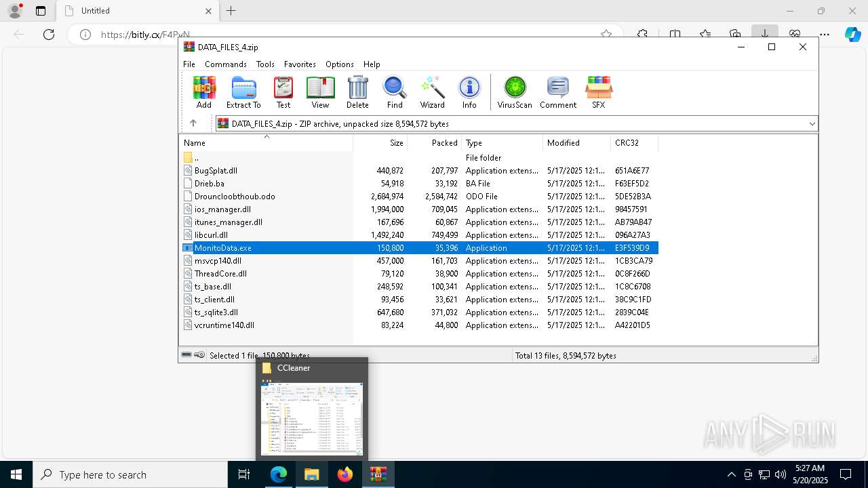Open the Comment tool

558,92
